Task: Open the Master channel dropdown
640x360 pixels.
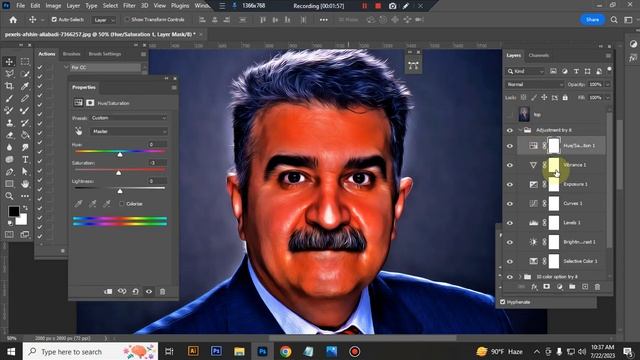Action: click(x=128, y=131)
